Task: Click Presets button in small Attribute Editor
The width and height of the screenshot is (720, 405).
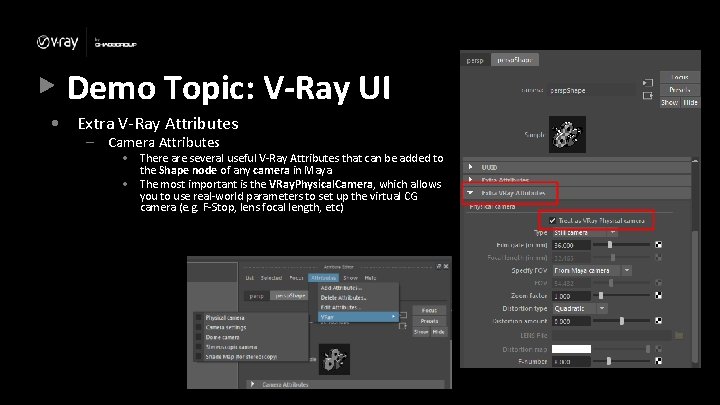Action: coord(429,321)
